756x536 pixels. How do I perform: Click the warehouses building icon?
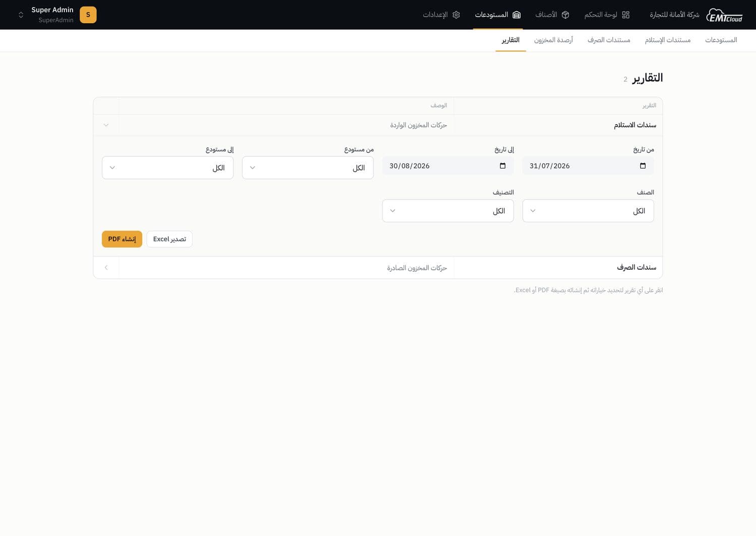click(517, 15)
